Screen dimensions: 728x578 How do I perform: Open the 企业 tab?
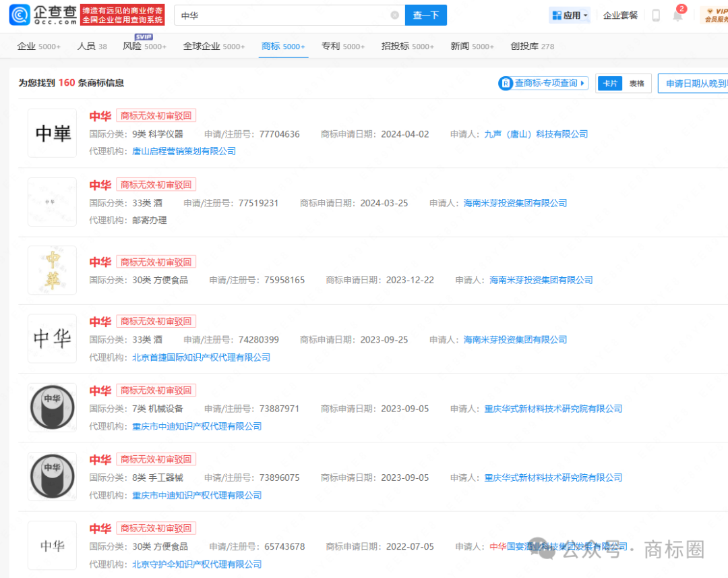click(38, 46)
